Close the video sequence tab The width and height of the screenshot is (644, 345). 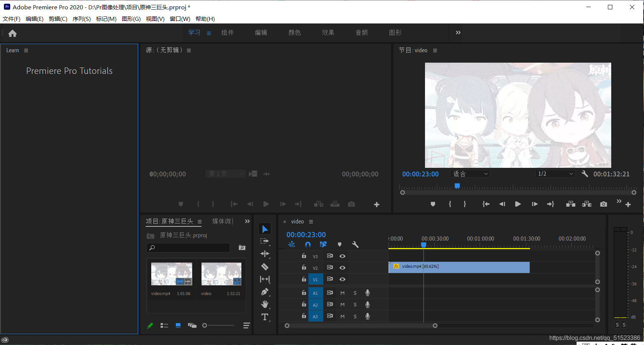(x=285, y=222)
